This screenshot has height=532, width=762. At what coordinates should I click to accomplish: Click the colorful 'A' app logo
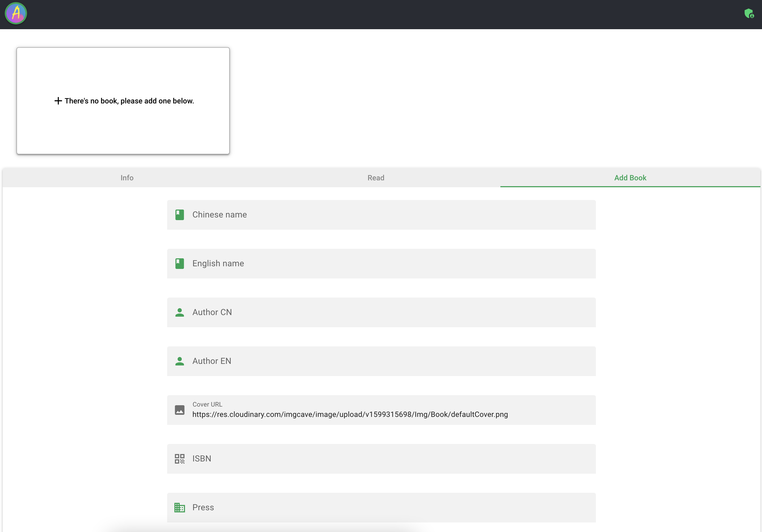tap(16, 14)
